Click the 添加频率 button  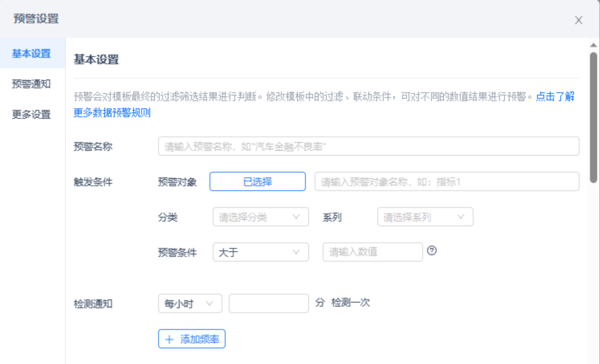pos(192,339)
